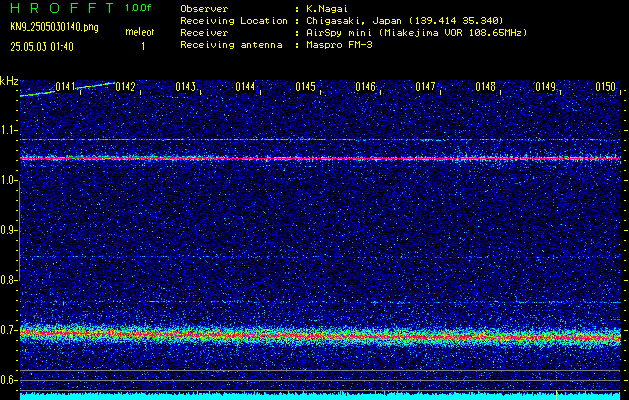Select the 0142 time marker
The height and width of the screenshot is (400, 629).
tap(125, 87)
